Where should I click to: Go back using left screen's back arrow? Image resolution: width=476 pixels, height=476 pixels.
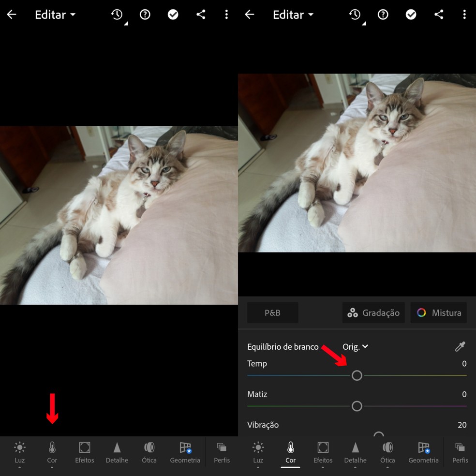[x=12, y=14]
